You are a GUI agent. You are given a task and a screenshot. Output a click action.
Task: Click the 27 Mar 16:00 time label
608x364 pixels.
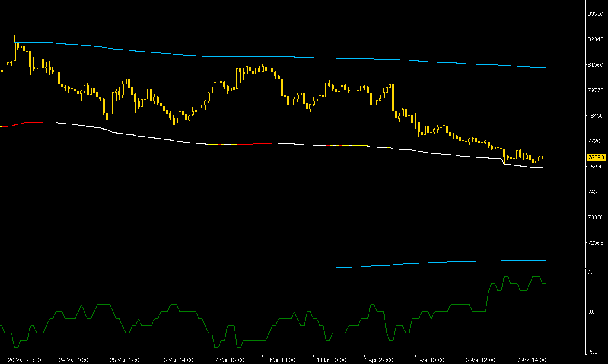(228, 360)
